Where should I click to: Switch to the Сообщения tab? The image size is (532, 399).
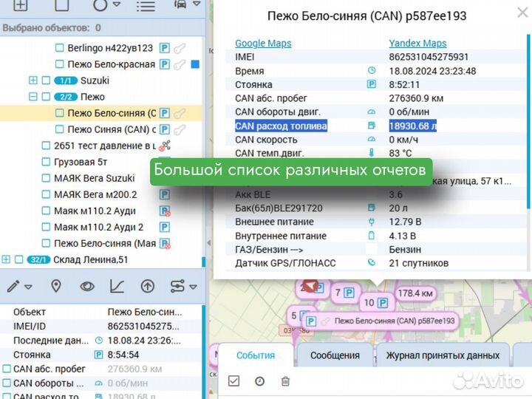(335, 355)
